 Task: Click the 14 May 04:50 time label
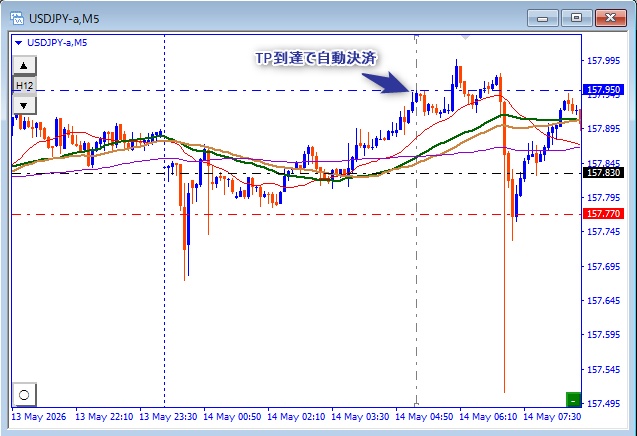(424, 417)
